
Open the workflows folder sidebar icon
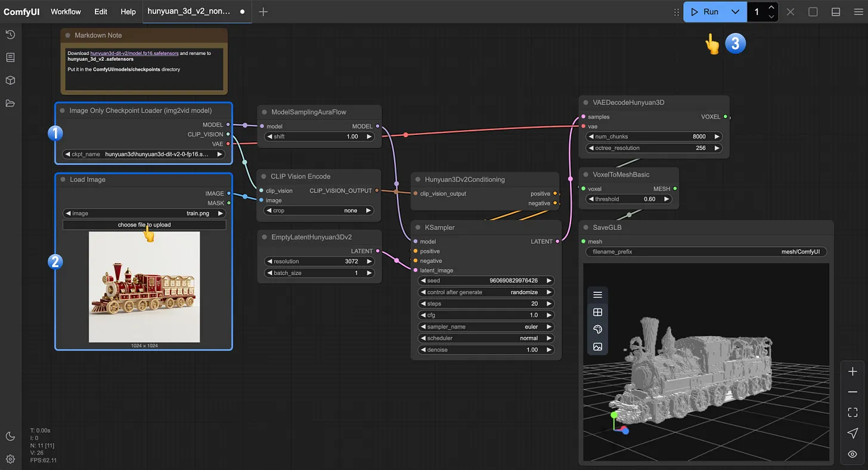(x=10, y=103)
